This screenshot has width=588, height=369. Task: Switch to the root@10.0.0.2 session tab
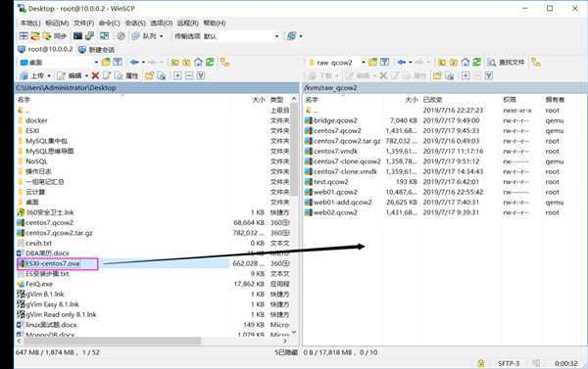45,49
